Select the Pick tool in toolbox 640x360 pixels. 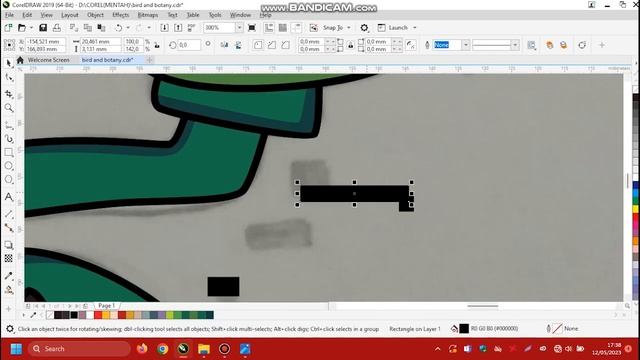coord(9,63)
